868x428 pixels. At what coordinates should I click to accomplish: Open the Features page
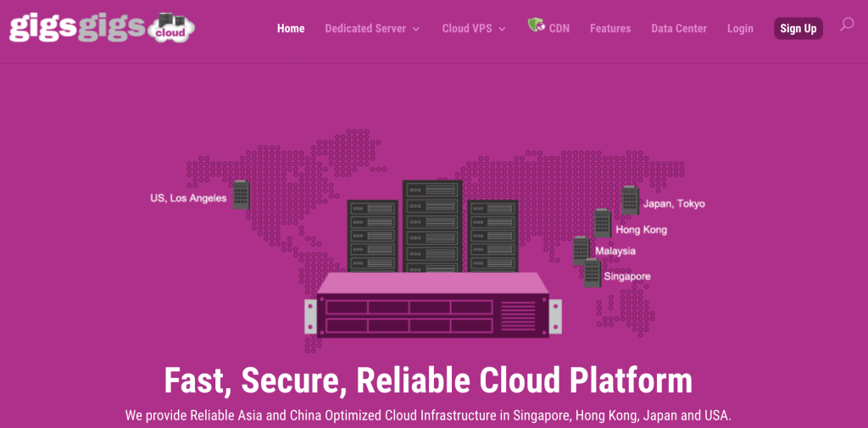(610, 29)
